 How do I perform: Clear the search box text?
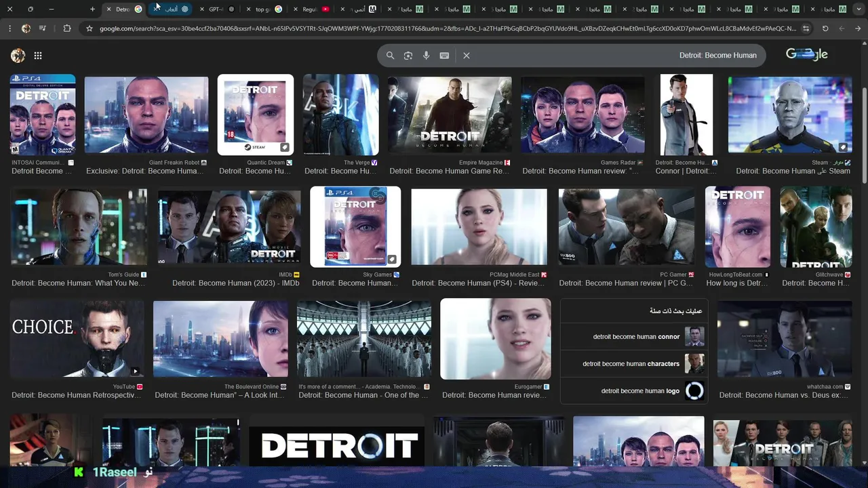[467, 56]
